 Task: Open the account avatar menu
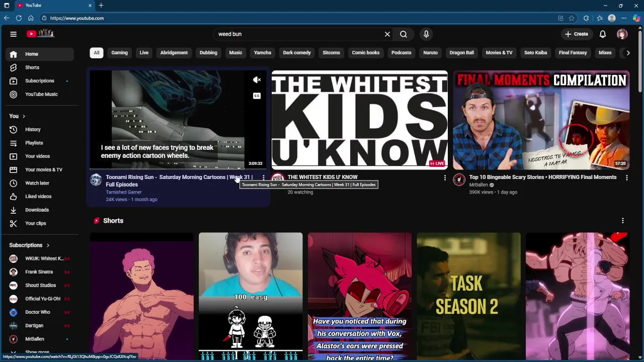click(x=622, y=34)
